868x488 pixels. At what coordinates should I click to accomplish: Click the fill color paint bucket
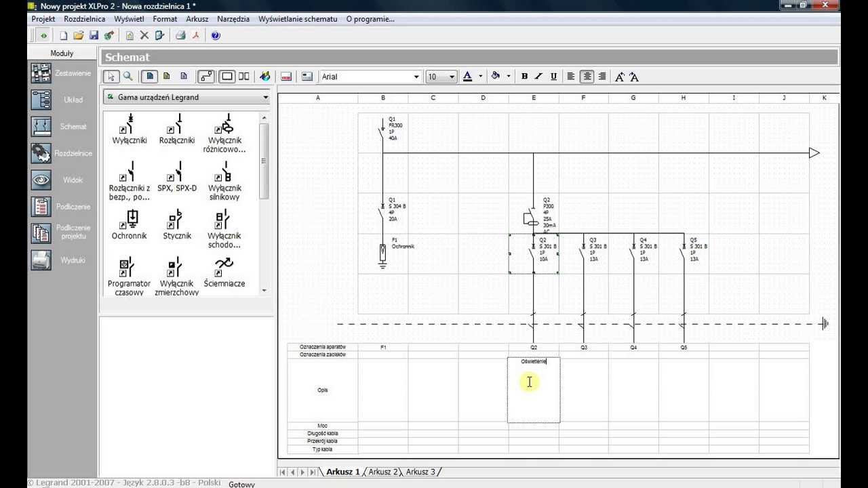496,77
